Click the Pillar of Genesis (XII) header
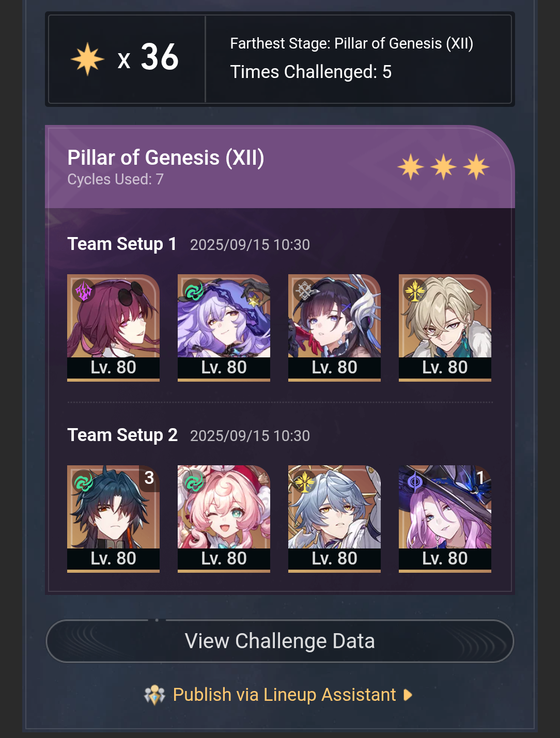 click(x=166, y=158)
